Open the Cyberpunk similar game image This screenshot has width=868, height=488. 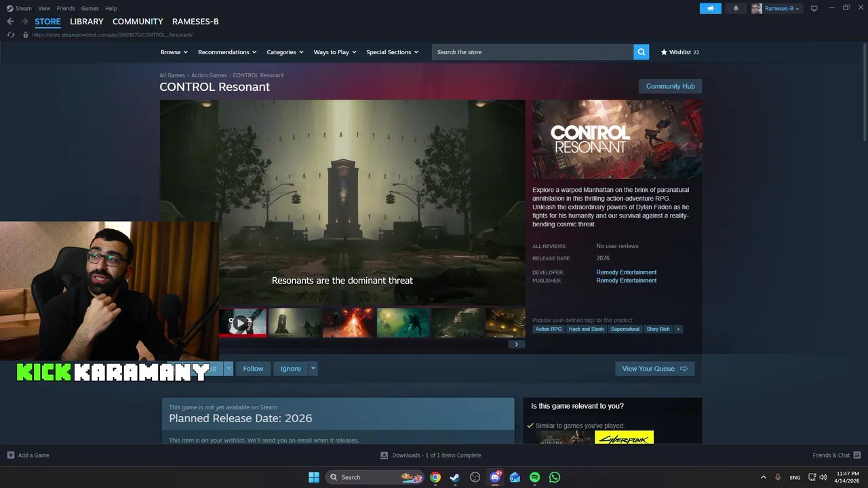(624, 437)
